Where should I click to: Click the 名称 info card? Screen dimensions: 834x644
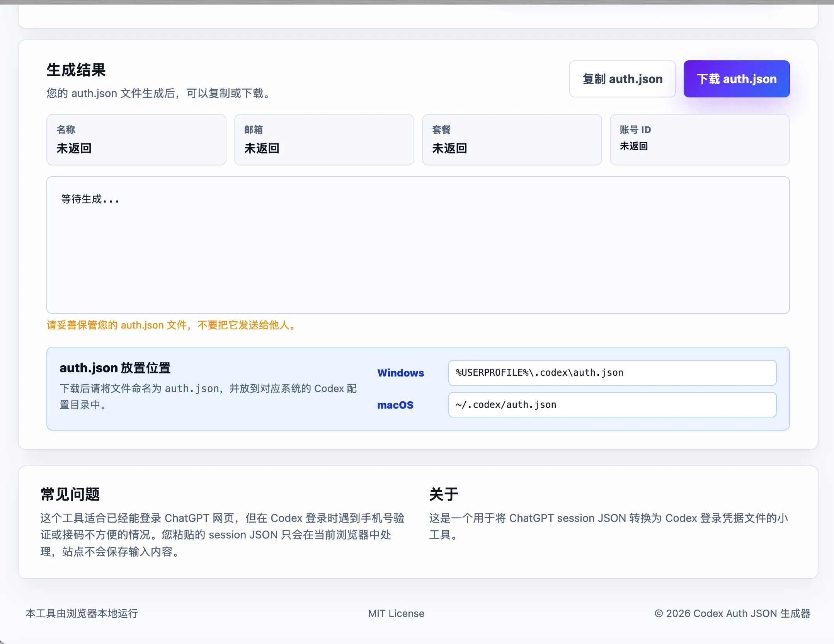point(136,140)
